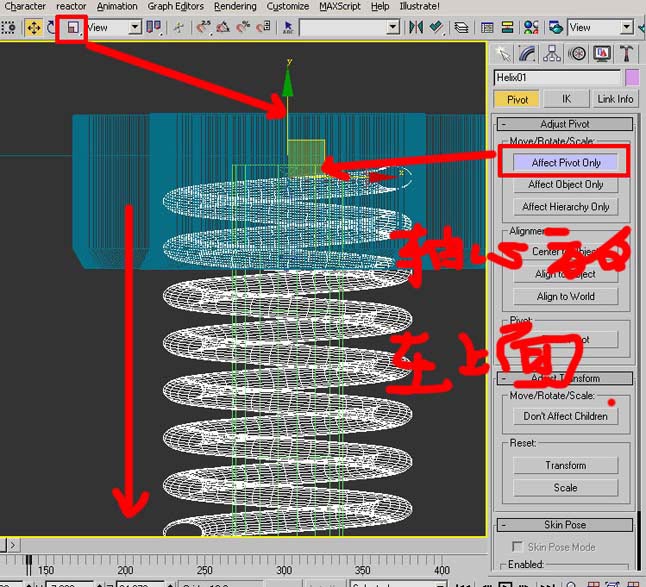The height and width of the screenshot is (587, 646).
Task: Collapse the Skin Pose rollout
Action: [565, 525]
